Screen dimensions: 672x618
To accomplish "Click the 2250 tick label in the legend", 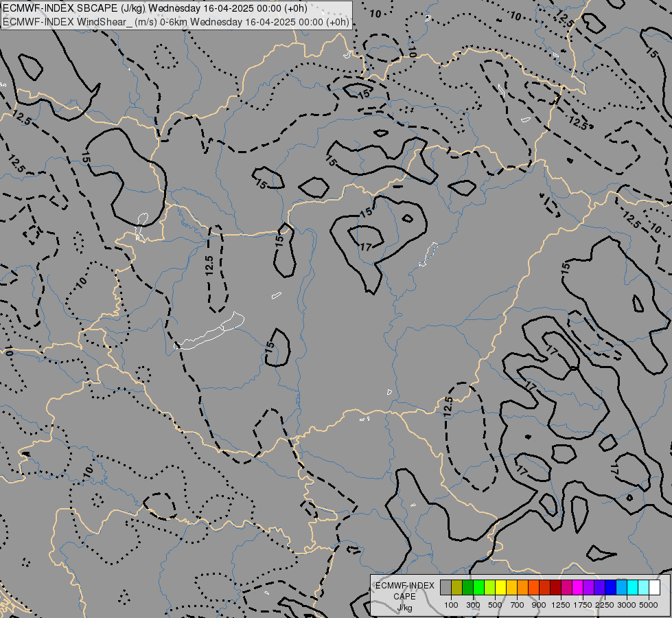I will pos(605,605).
